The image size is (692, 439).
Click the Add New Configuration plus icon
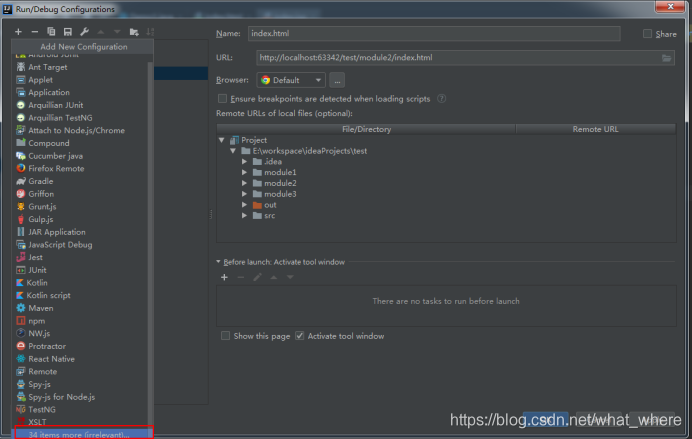click(x=18, y=32)
